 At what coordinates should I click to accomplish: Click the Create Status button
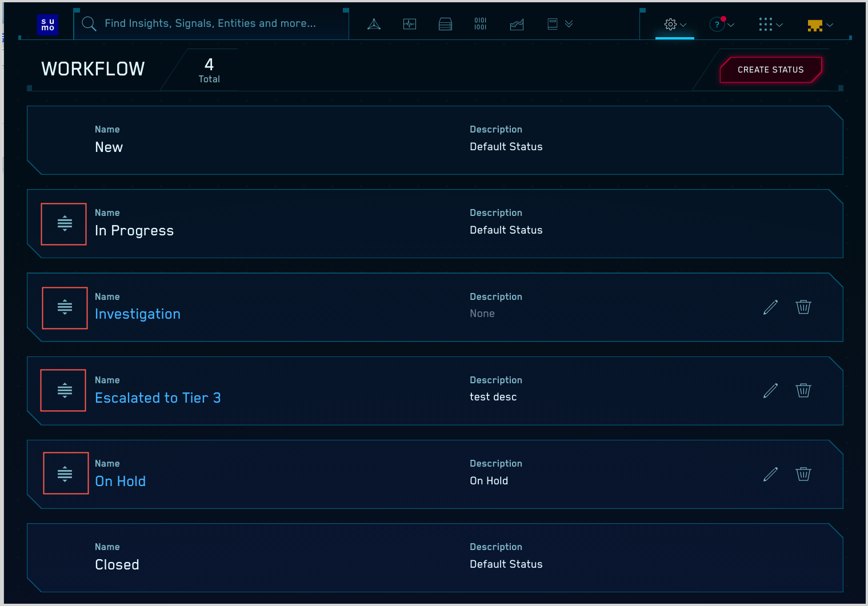tap(770, 70)
